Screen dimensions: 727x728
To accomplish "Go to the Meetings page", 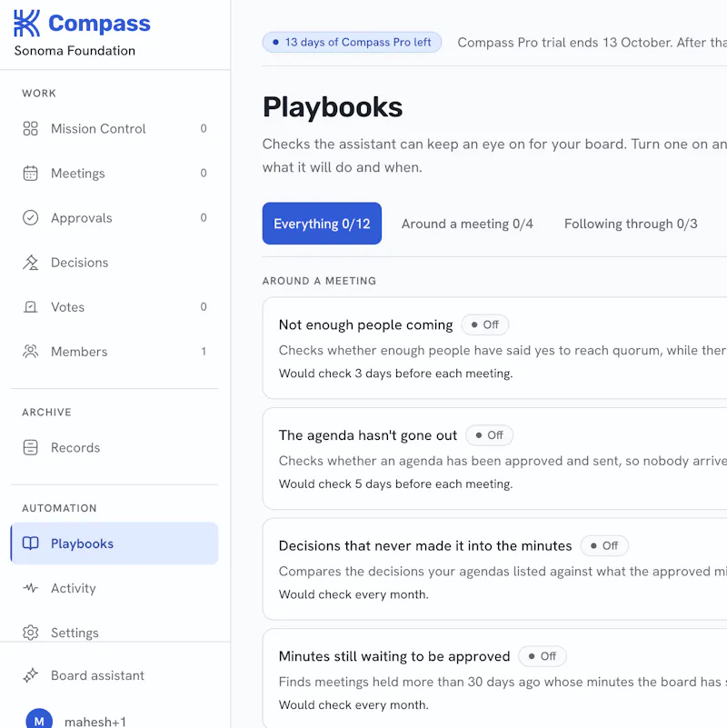I will 115,174.
